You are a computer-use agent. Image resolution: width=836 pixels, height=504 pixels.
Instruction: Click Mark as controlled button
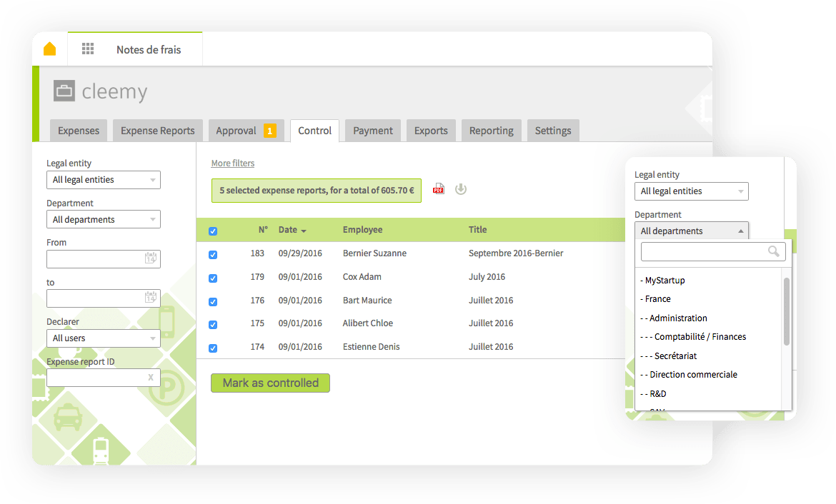coord(270,383)
